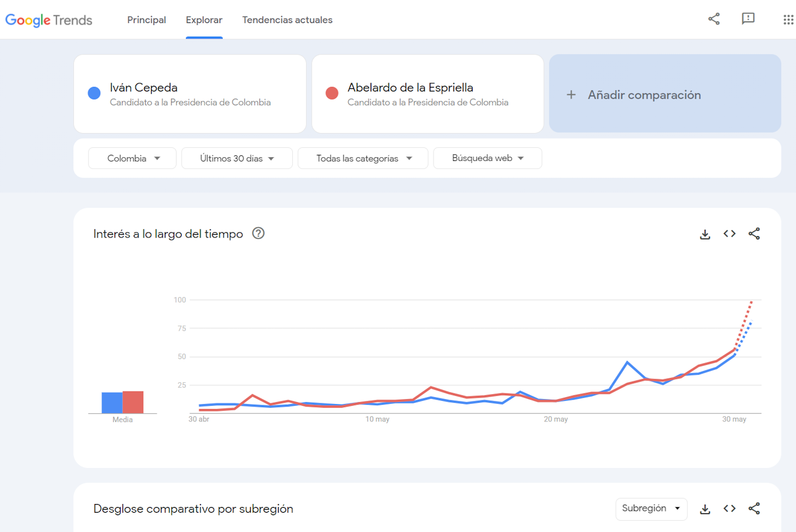Click the 100 value on the chart axis
The height and width of the screenshot is (532, 796).
point(180,300)
